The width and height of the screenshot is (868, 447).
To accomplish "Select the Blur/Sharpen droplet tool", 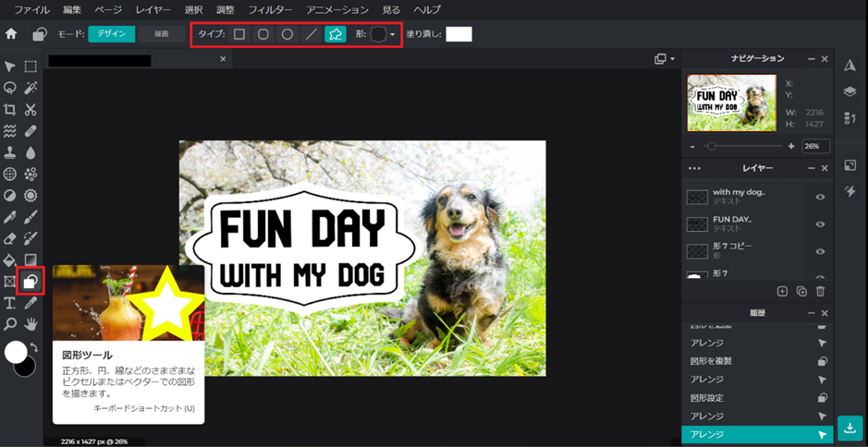I will (31, 152).
